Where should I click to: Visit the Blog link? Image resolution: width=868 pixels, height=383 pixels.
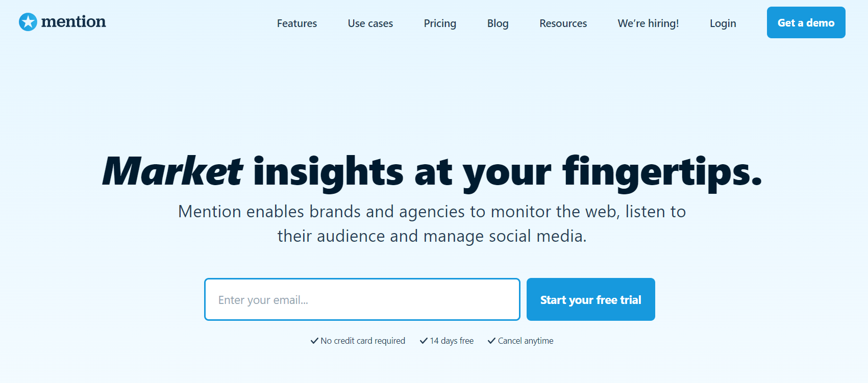coord(498,23)
